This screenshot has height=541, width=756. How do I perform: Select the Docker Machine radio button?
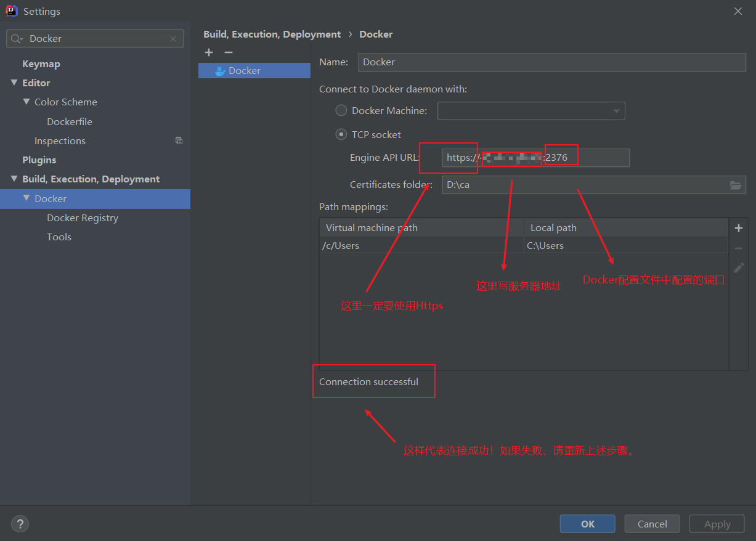[341, 111]
